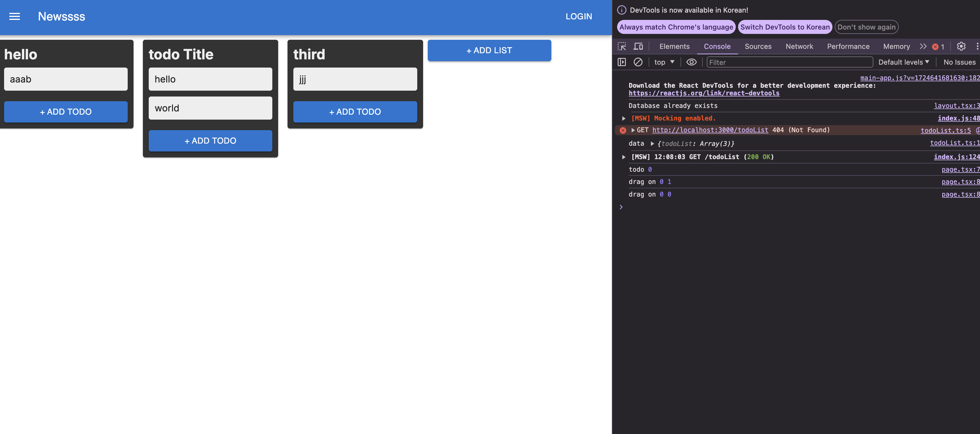Click the react-devtools hyperlink

coord(704,93)
